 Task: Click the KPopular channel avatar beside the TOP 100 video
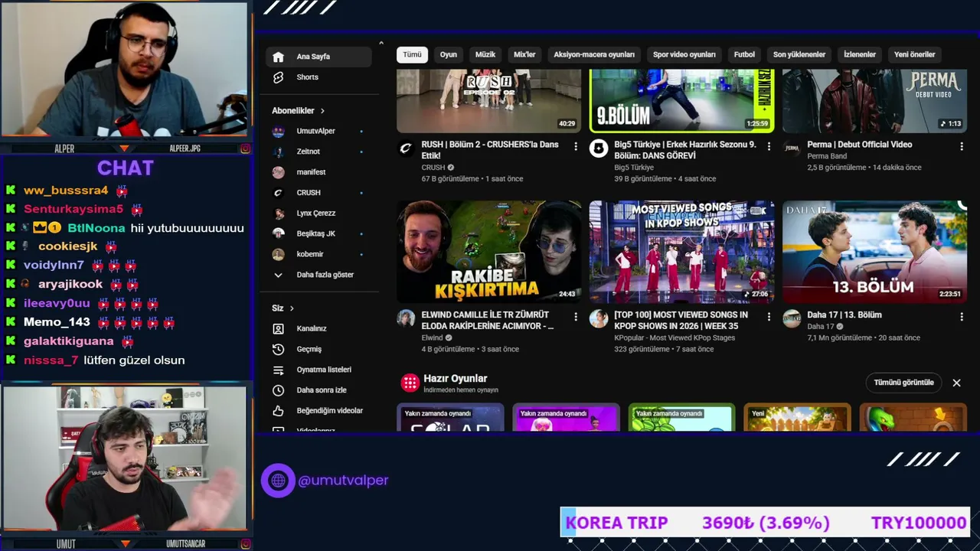[x=599, y=318]
